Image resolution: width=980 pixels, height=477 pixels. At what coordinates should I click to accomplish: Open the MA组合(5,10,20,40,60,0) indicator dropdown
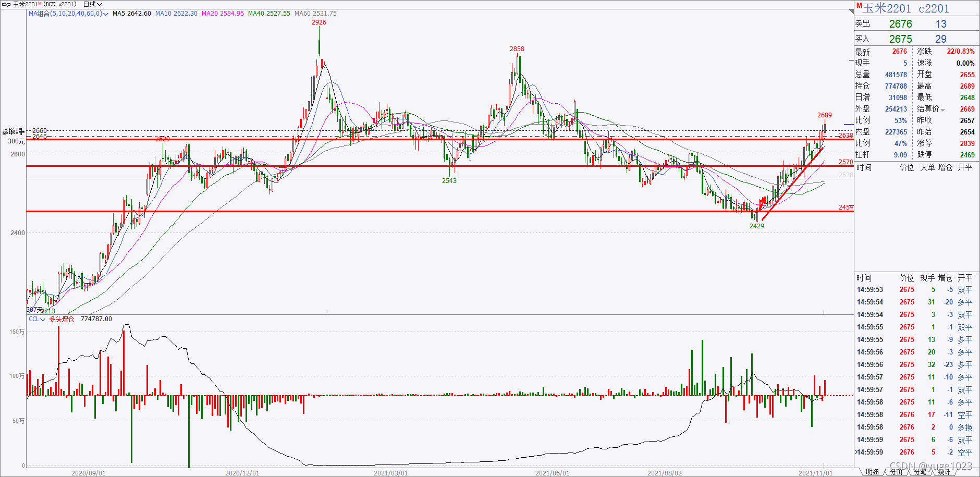coord(68,14)
